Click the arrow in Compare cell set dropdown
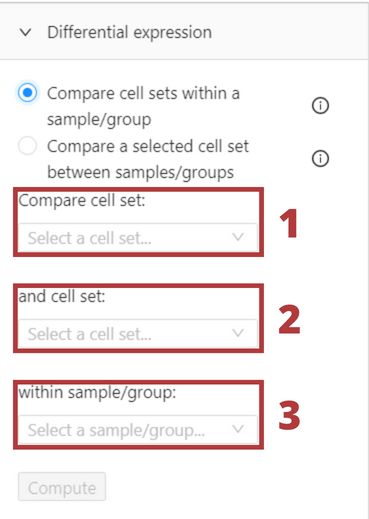The height and width of the screenshot is (519, 369). [x=238, y=237]
